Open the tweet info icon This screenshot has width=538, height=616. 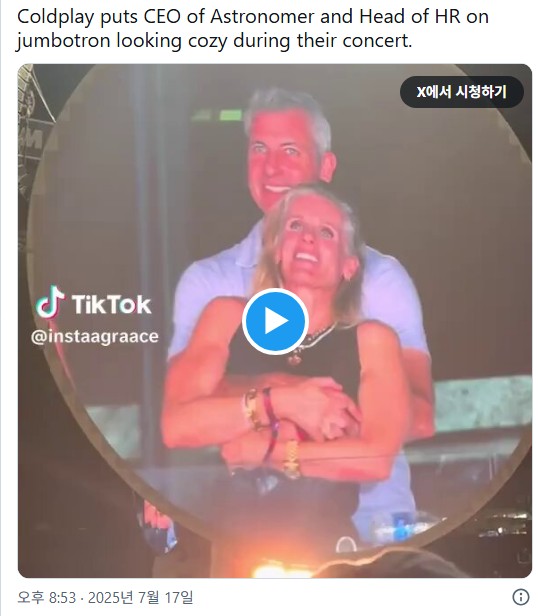[521, 597]
